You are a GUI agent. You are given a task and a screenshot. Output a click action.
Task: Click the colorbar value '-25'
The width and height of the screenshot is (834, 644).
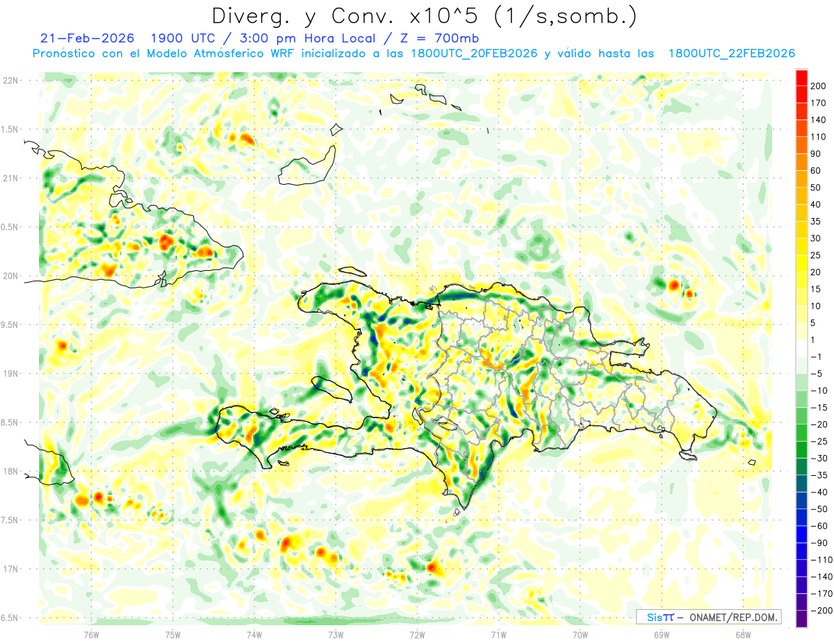818,442
